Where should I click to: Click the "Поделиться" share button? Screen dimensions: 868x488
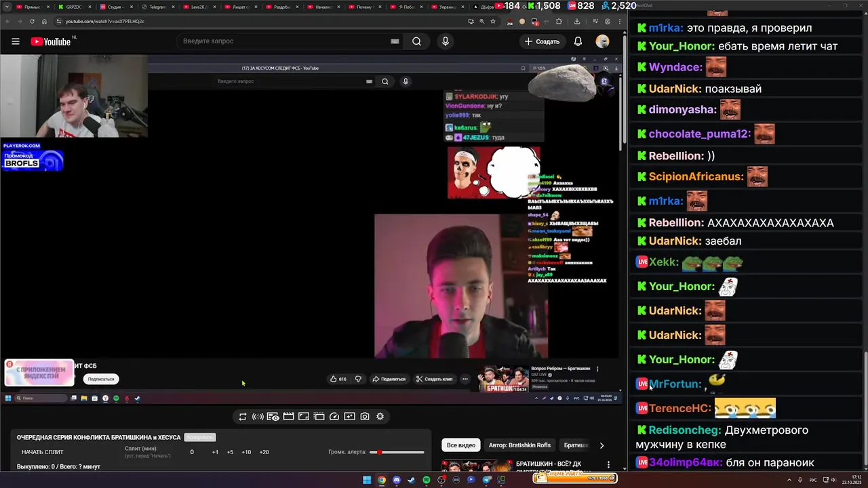(389, 379)
